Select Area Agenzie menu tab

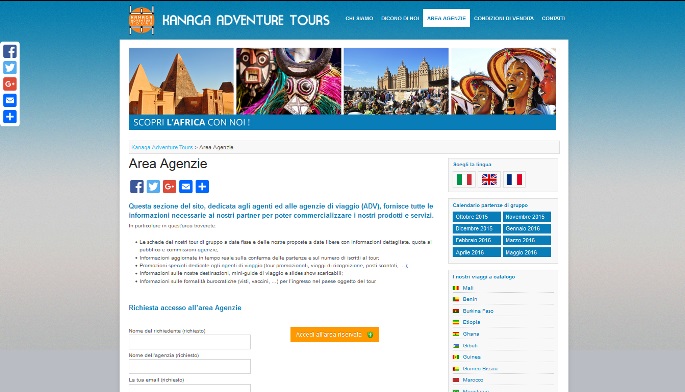[446, 18]
